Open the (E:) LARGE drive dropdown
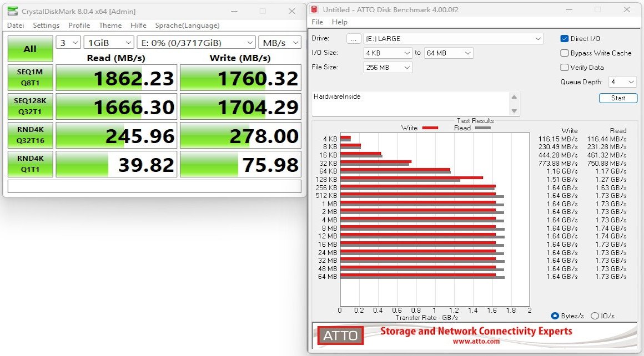 [x=452, y=38]
